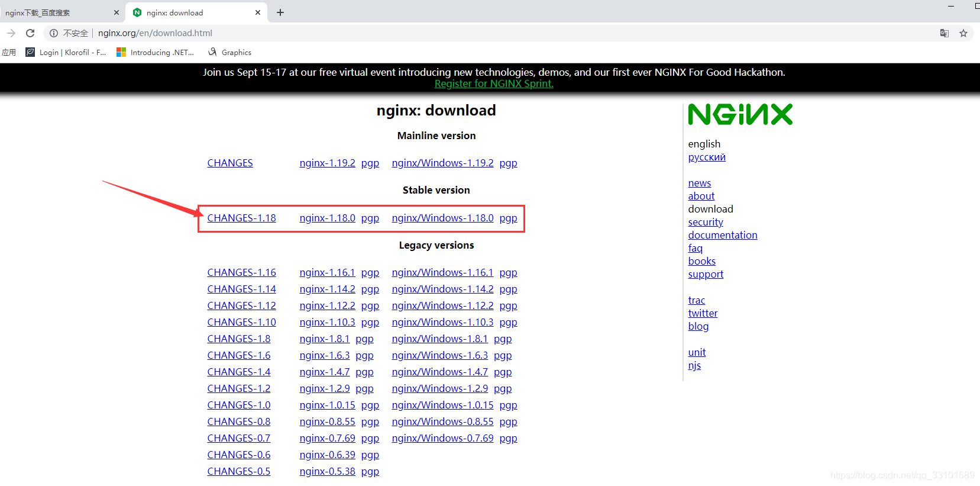Image resolution: width=980 pixels, height=486 pixels.
Task: Download nginx-1.12.2 source
Action: [328, 305]
